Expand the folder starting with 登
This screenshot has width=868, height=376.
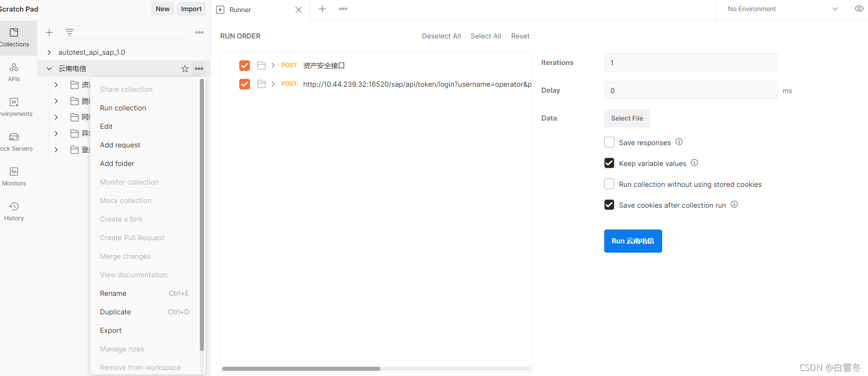[56, 150]
